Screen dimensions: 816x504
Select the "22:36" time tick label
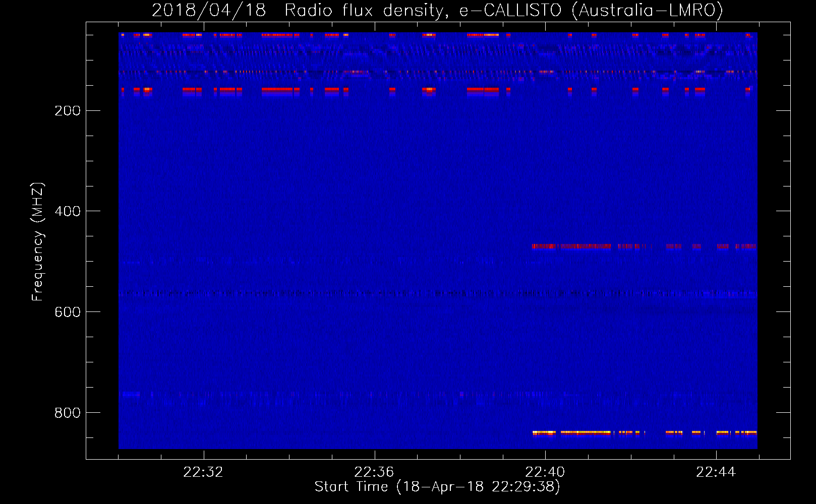coord(374,472)
